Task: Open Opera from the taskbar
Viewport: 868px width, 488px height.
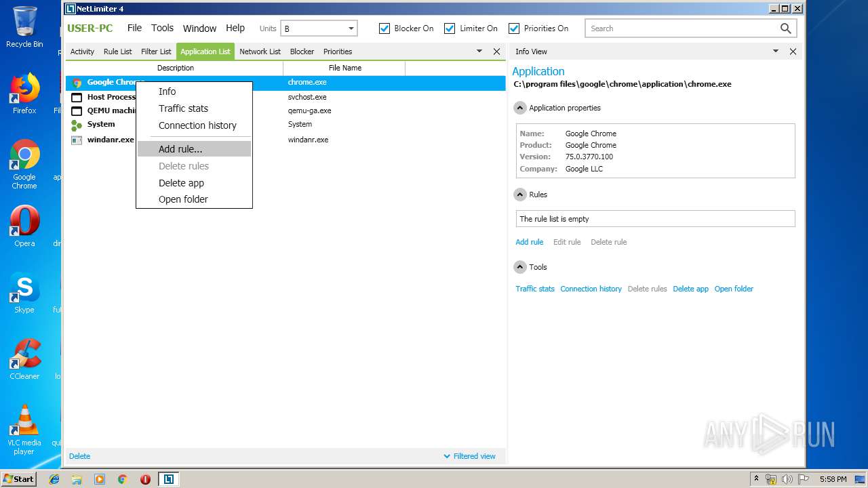Action: point(145,479)
